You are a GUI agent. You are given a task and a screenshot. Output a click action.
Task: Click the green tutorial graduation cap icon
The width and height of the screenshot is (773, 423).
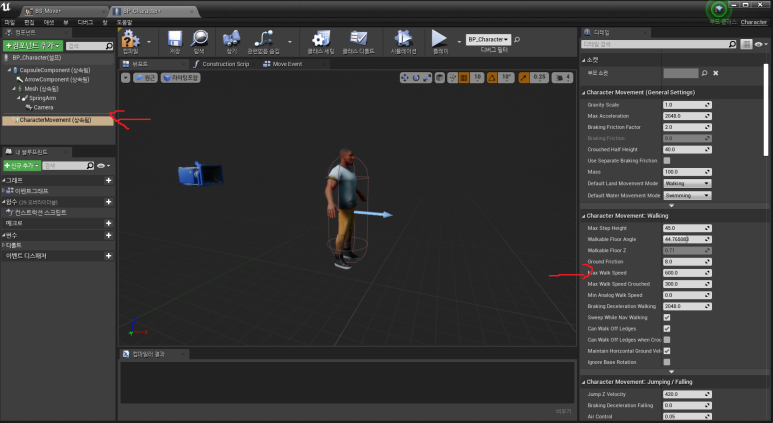tap(718, 9)
